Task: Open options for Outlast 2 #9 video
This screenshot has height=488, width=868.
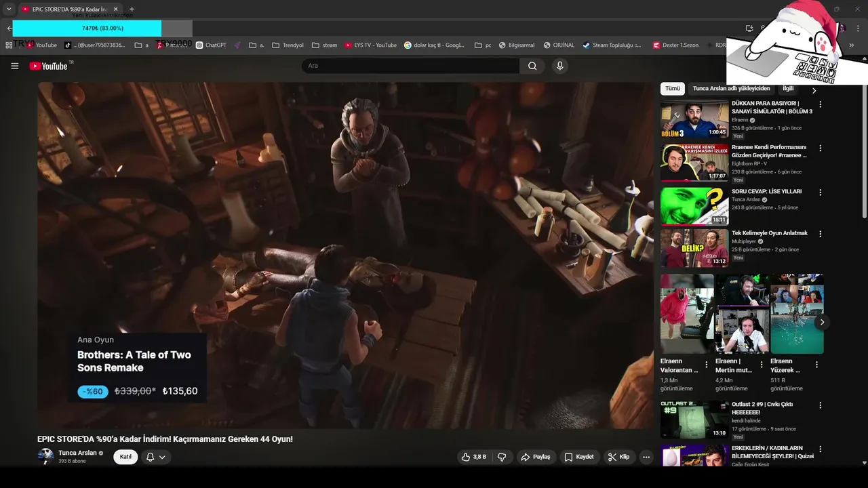Action: 820,405
